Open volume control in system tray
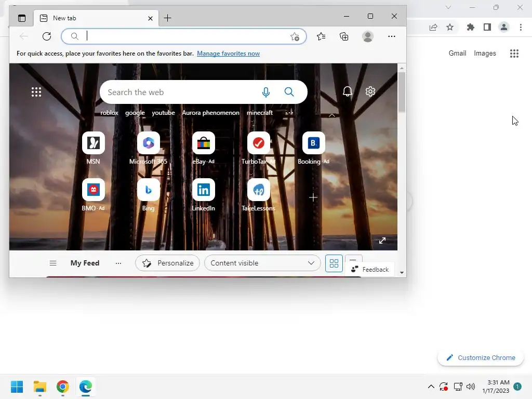 click(471, 387)
